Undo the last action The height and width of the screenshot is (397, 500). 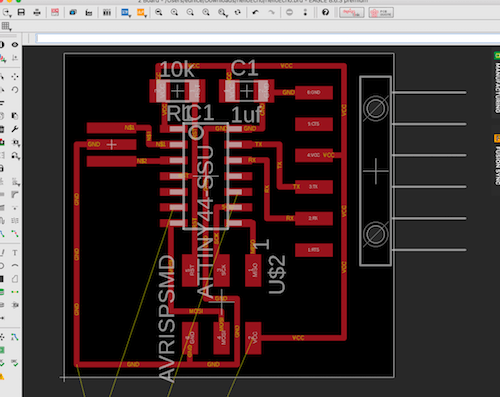(256, 13)
